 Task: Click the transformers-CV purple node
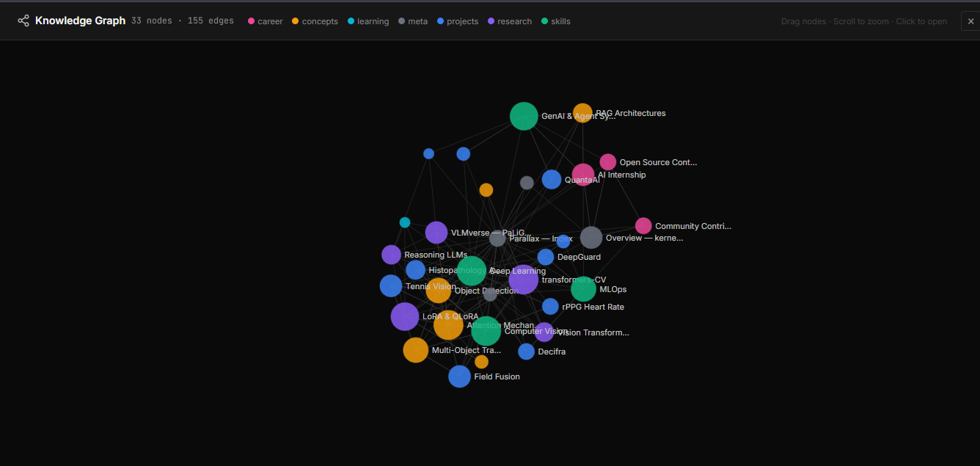coord(523,280)
